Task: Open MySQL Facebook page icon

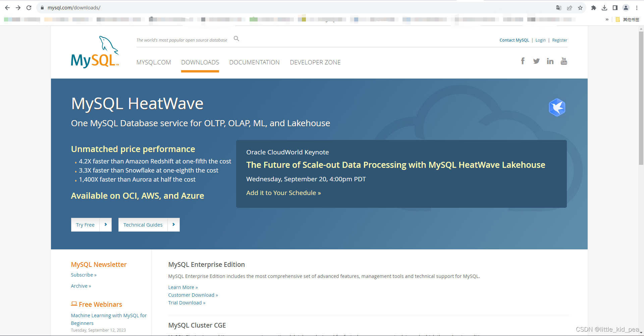Action: point(523,61)
